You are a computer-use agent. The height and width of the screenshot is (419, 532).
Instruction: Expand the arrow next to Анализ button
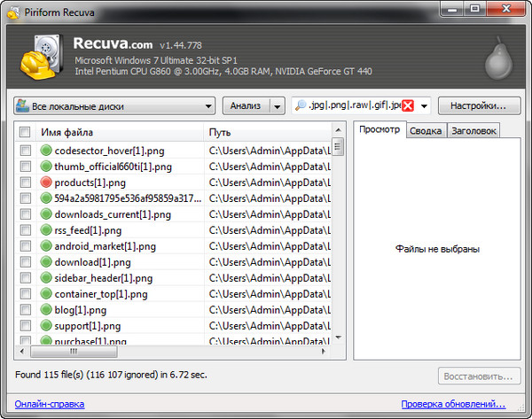(x=277, y=106)
